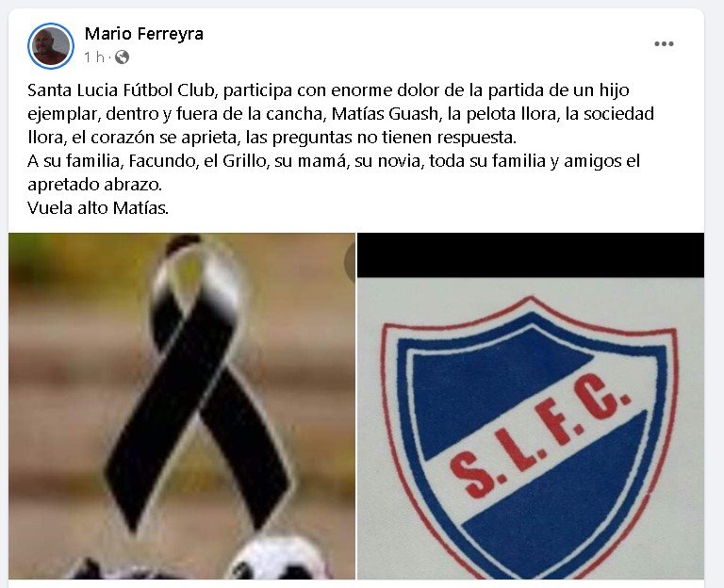Click the words Santa Lucia Fútbol Club
724x588 pixels.
click(x=122, y=90)
